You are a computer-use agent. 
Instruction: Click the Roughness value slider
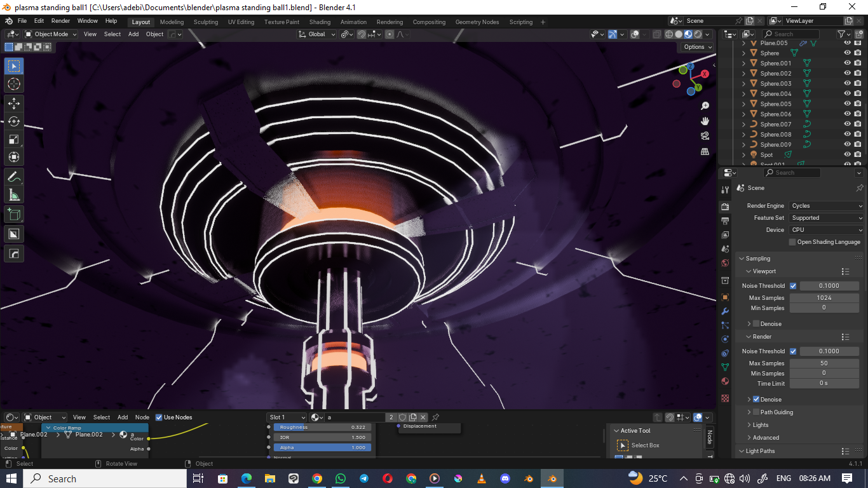click(x=321, y=428)
